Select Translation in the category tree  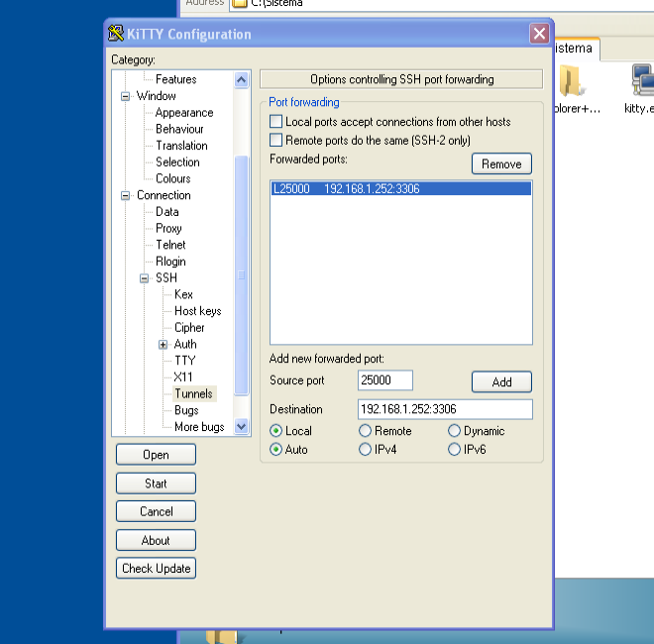point(181,146)
